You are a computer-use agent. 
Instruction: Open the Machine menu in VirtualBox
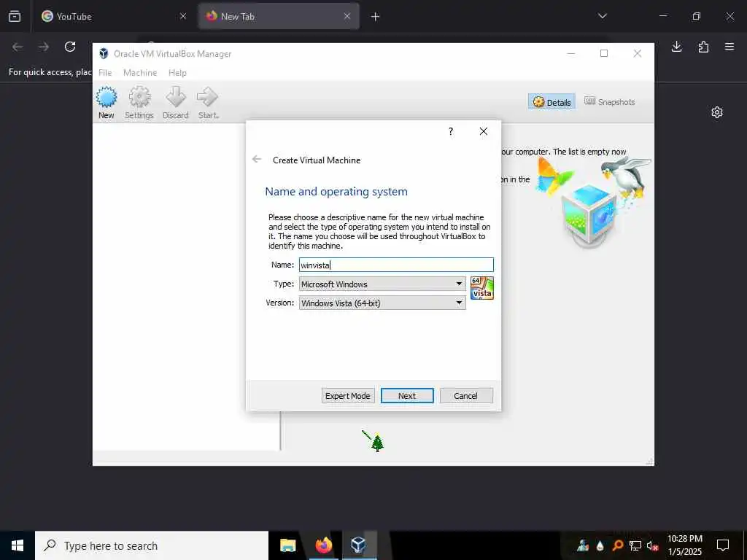point(140,72)
